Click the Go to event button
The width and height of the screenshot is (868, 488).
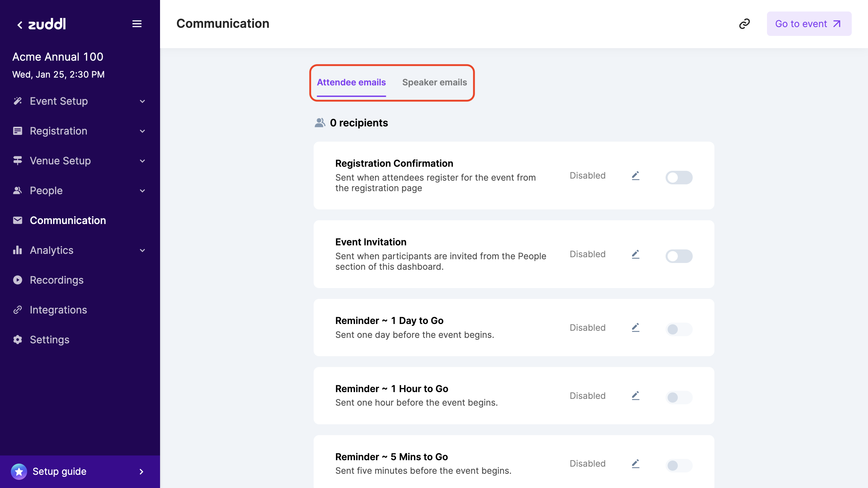(809, 23)
